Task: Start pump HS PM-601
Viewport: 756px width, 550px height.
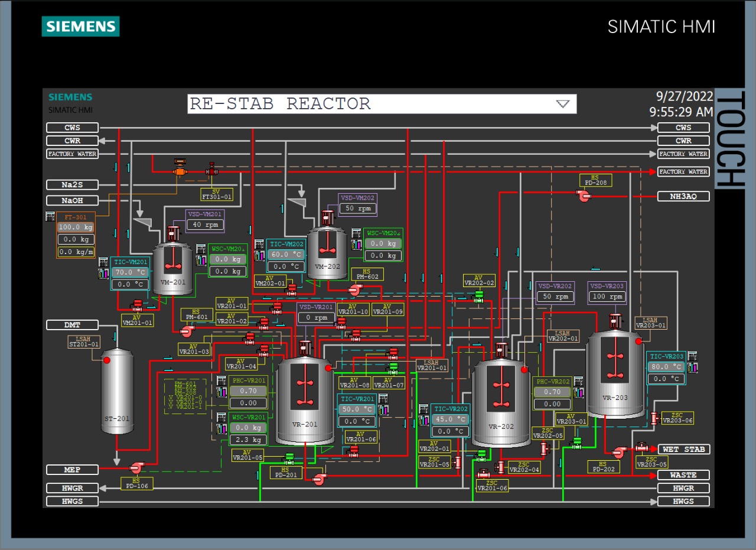Action: click(187, 332)
